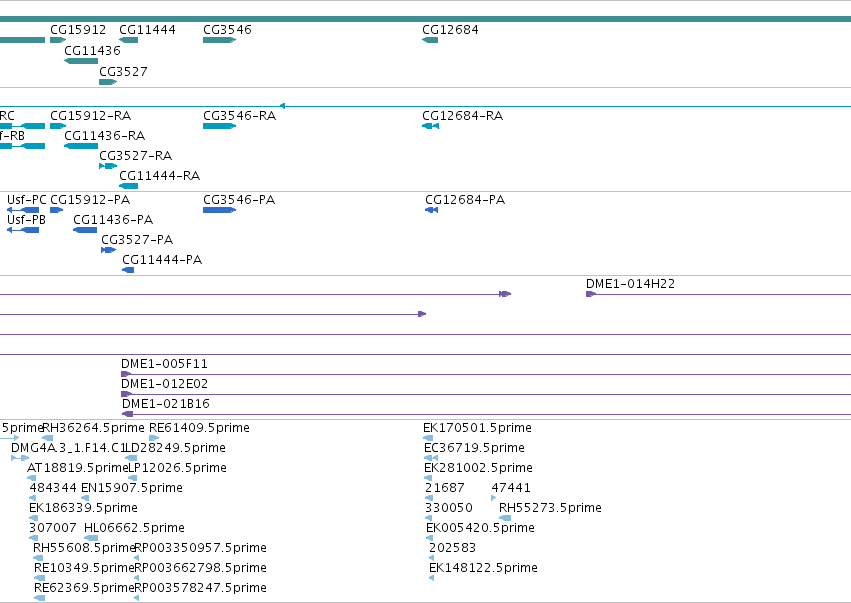Click the CG15912-PA protein label

[x=90, y=200]
